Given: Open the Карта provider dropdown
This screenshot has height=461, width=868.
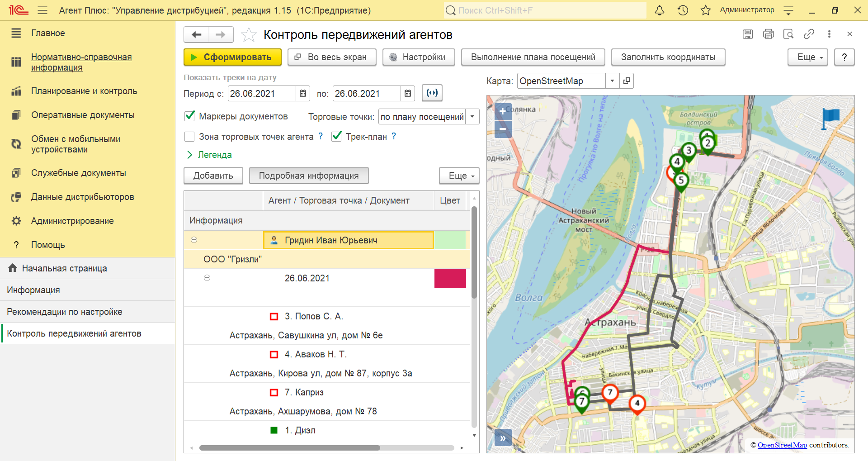Looking at the screenshot, I should point(612,81).
